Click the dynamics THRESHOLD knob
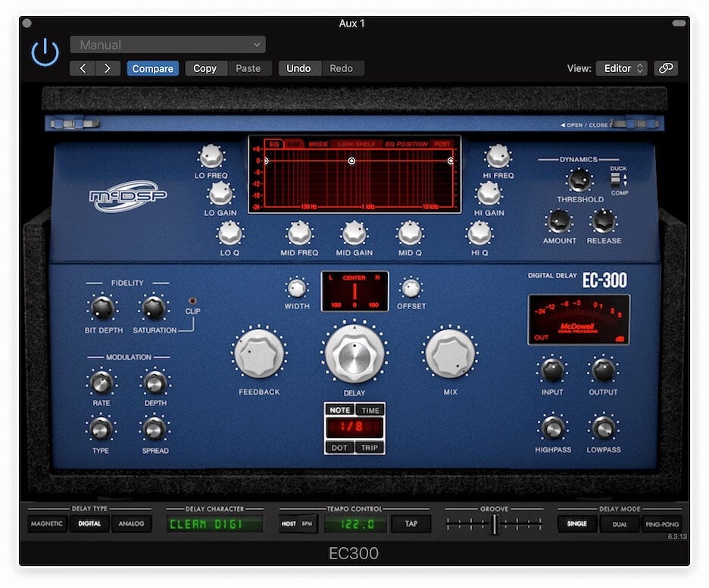Viewport: 709px width, 588px height. [x=579, y=180]
